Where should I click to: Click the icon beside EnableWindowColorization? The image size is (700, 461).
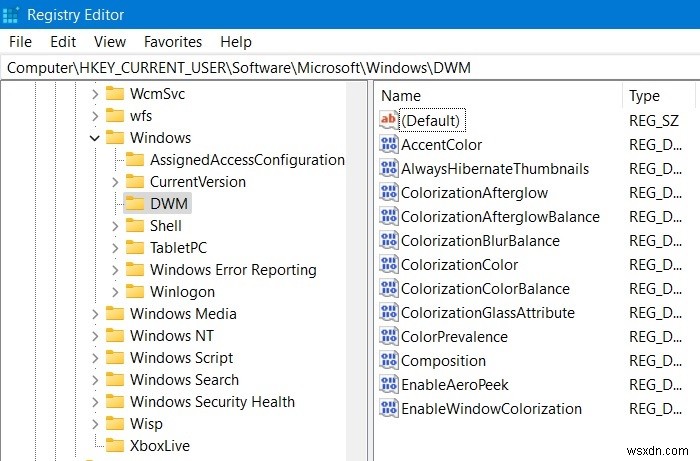pos(388,409)
